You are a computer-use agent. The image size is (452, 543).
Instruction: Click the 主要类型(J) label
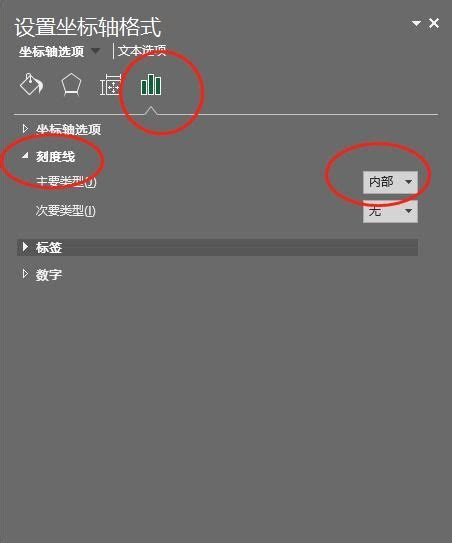[x=66, y=181]
